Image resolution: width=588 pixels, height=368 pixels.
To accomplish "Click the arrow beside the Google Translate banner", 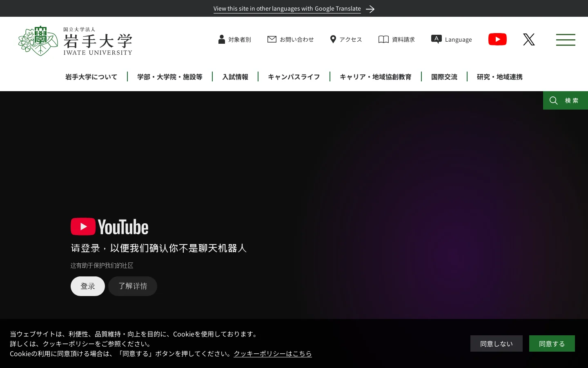I will (370, 9).
